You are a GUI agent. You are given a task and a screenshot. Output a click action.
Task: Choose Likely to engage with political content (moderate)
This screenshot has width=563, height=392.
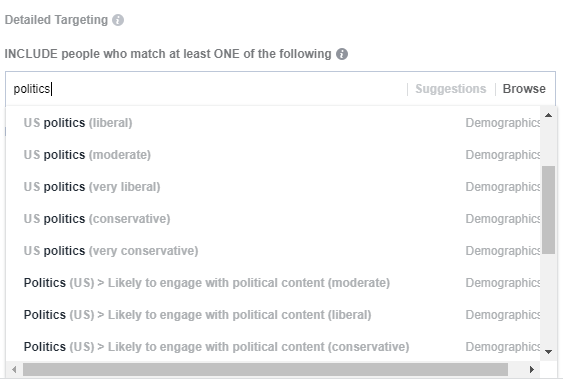click(x=273, y=283)
